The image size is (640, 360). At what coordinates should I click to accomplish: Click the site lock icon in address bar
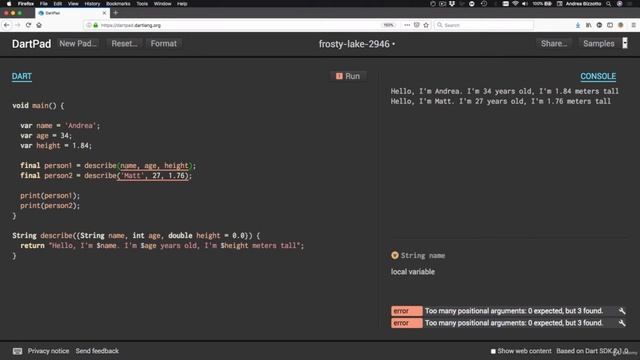[96, 25]
